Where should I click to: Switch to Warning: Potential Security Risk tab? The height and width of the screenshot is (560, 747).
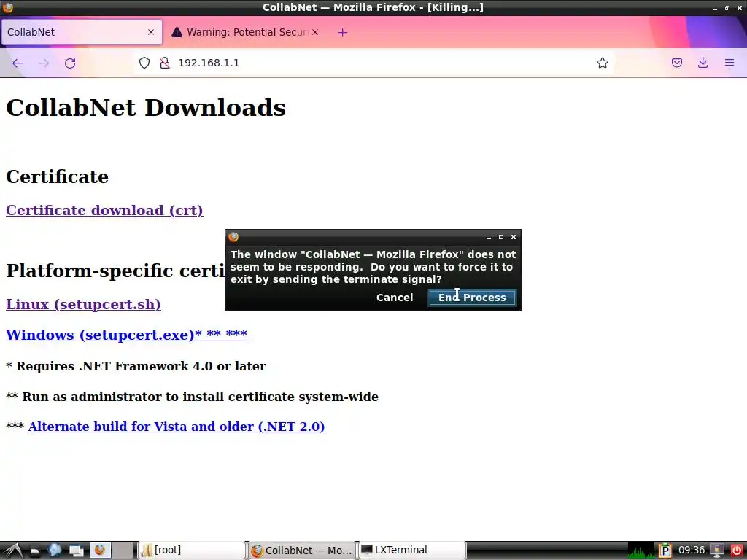(245, 32)
